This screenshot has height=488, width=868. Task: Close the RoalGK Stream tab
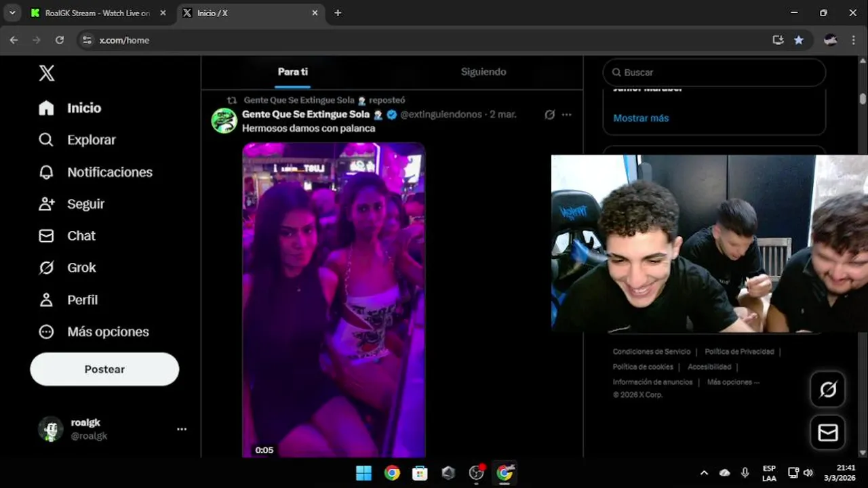[x=163, y=13]
